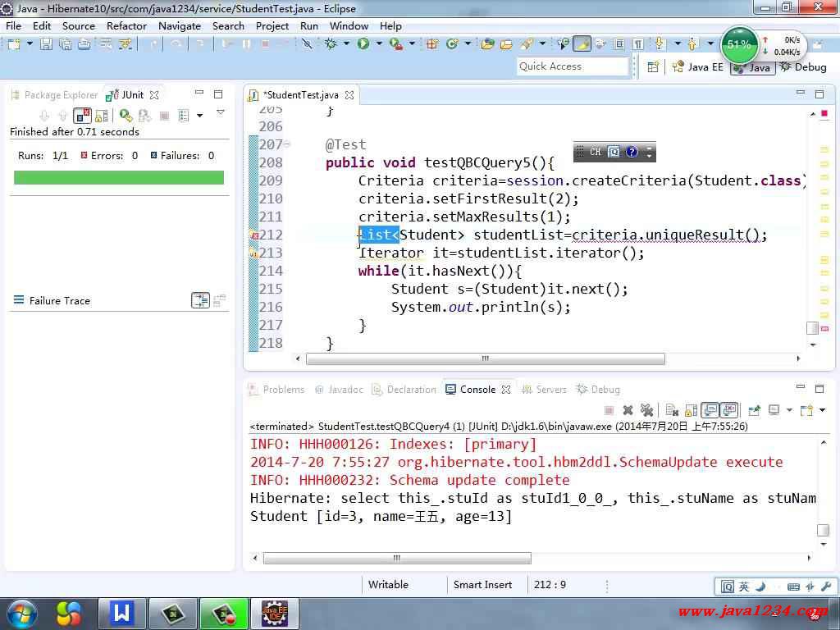Click the console horizontal scrollbar thumb
This screenshot has width=840, height=630.
click(x=397, y=558)
